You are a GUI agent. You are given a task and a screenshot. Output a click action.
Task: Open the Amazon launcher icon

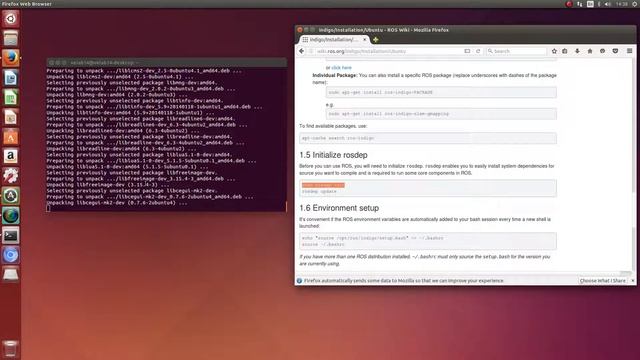click(11, 156)
